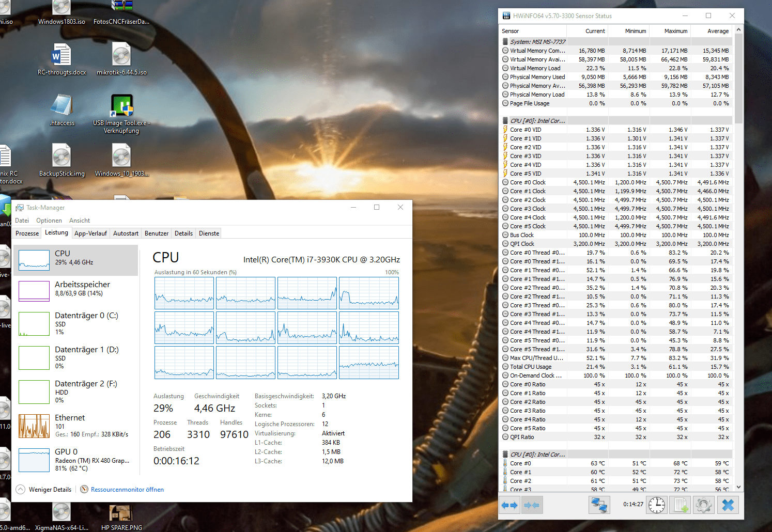Switch to the Benutzer tab
772x532 pixels.
(x=157, y=233)
